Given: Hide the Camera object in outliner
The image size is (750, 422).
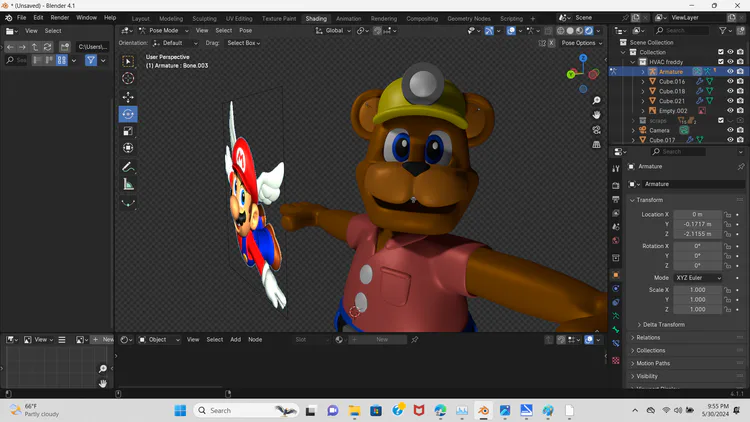Looking at the screenshot, I should pos(730,130).
